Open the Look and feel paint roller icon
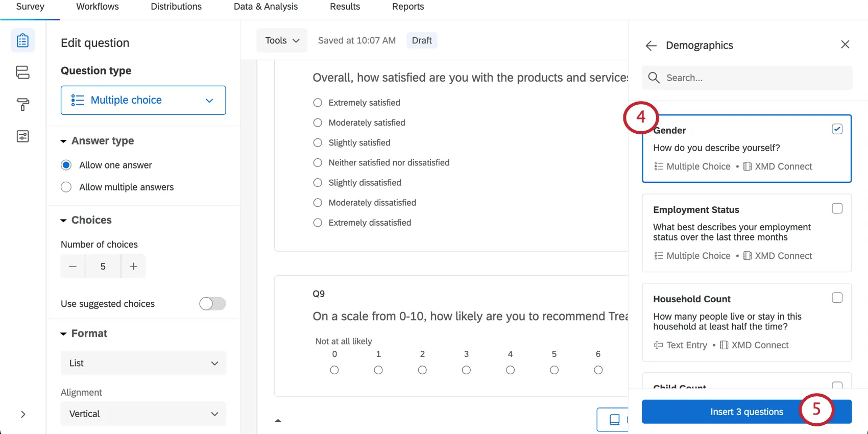Image resolution: width=868 pixels, height=434 pixels. (22, 105)
